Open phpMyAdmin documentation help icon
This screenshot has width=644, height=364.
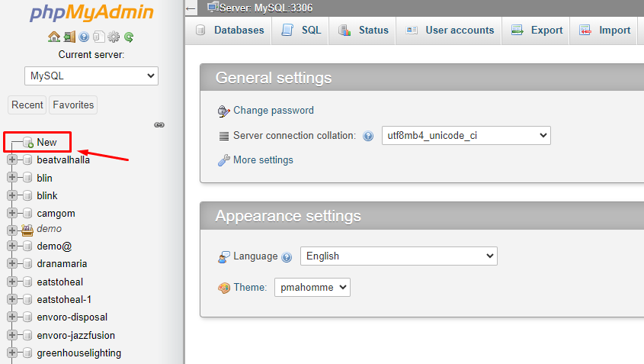84,37
